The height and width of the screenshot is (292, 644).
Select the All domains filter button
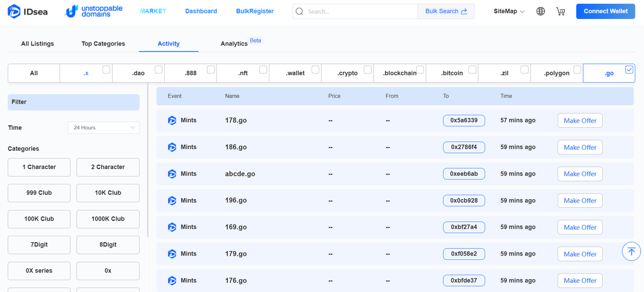[x=34, y=73]
